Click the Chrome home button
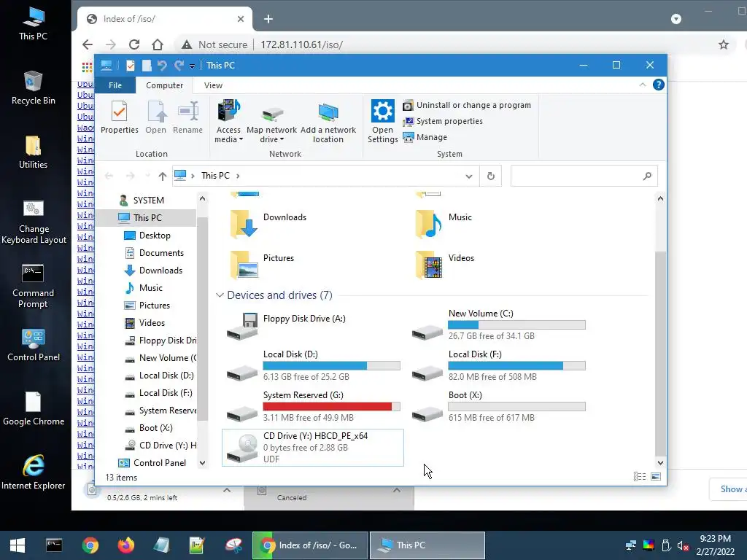The image size is (747, 560). pos(158,44)
